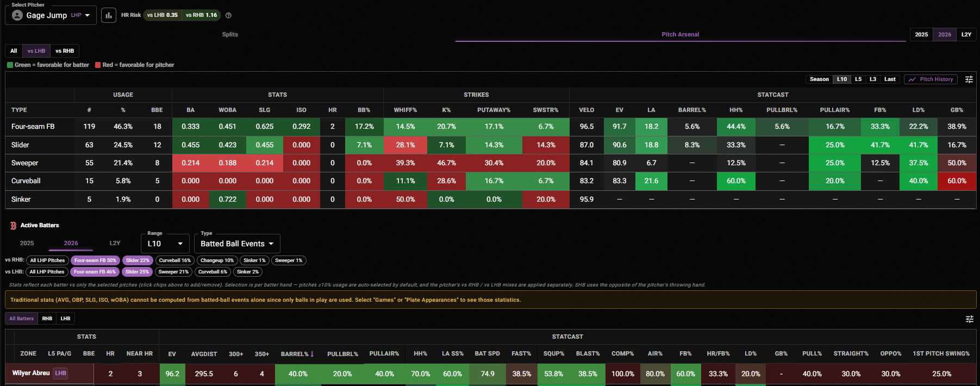This screenshot has height=386, width=980.
Task: Open the Batted Ball Events type dropdown
Action: click(237, 244)
